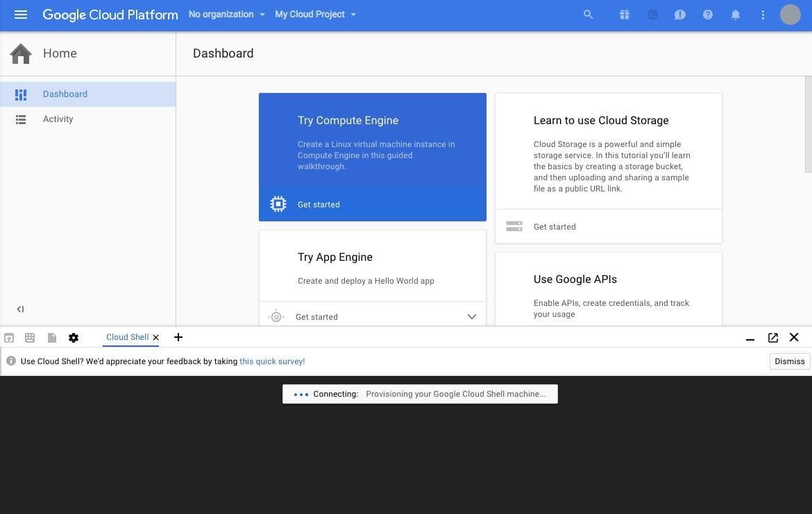Viewport: 812px width, 514px height.
Task: Click the Cloud Shell keyboard icon
Action: 30,338
